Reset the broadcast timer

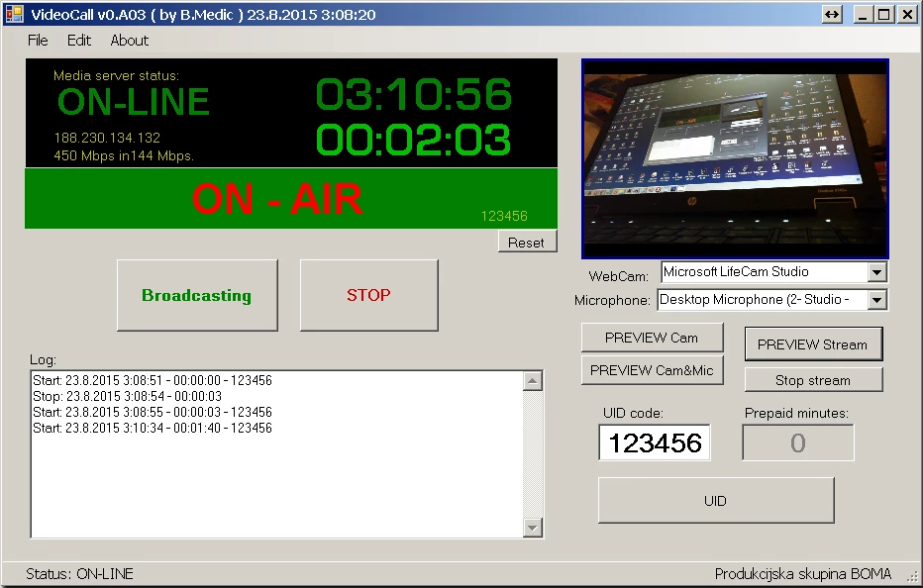(527, 243)
